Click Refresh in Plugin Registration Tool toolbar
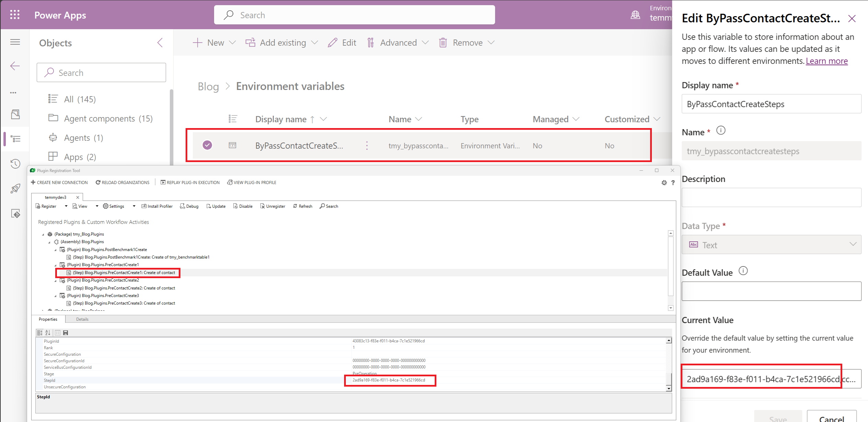868x422 pixels. point(303,206)
